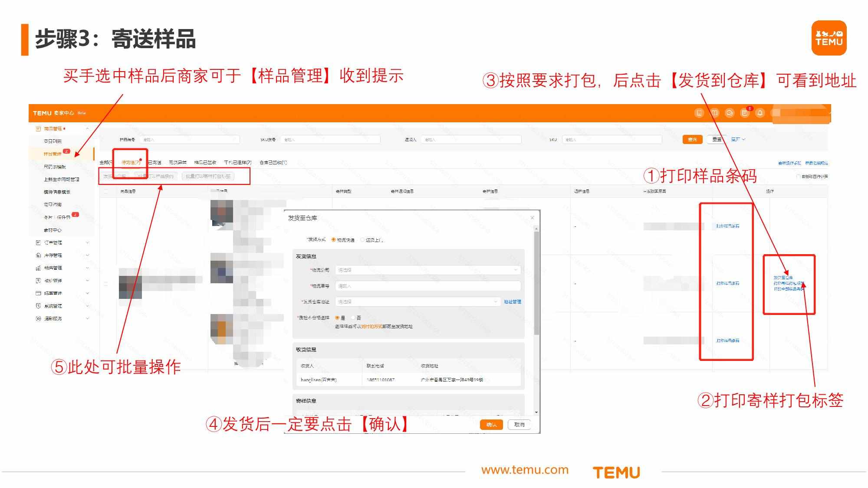Tick the checkbox of the product row
The width and height of the screenshot is (868, 488).
click(x=106, y=284)
